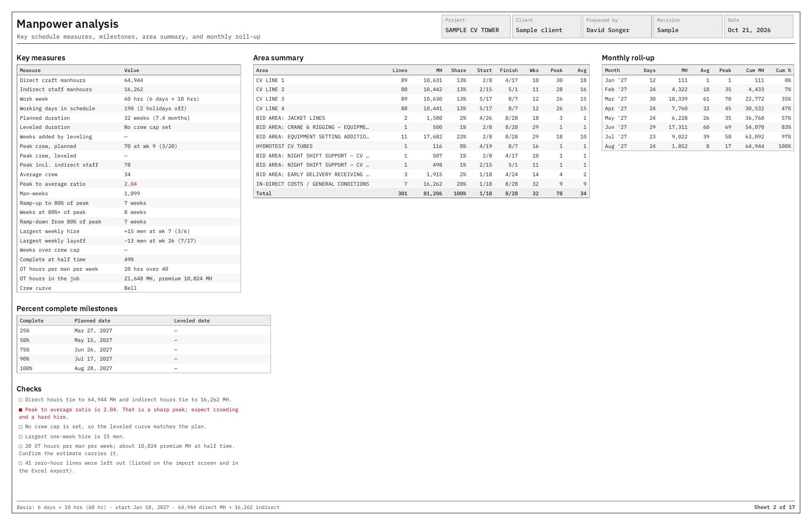Screen dimensions: 812x525
Task: Click the CV LINE 4 area row
Action: click(421, 108)
